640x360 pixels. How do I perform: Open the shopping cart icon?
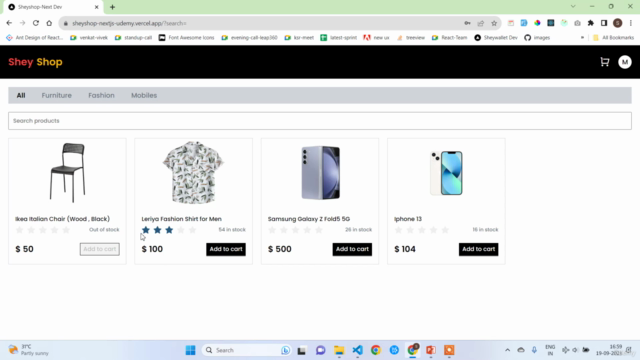604,62
